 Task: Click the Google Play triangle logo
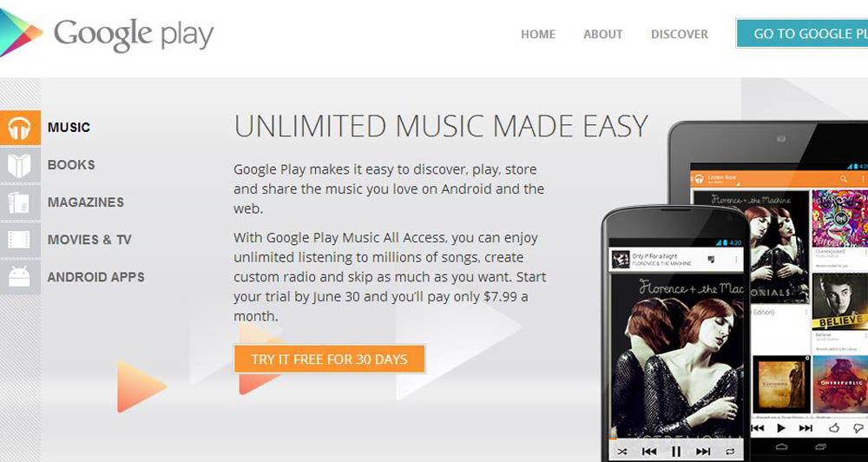(19, 33)
